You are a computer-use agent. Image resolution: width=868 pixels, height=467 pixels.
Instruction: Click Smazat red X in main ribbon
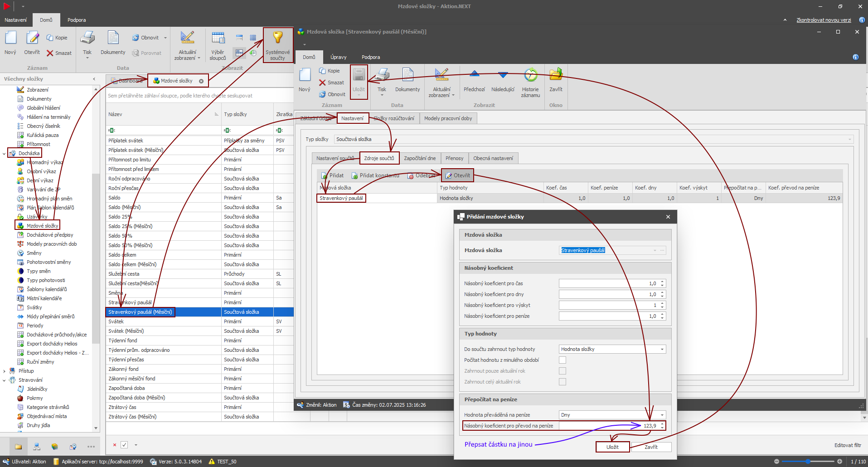(50, 53)
